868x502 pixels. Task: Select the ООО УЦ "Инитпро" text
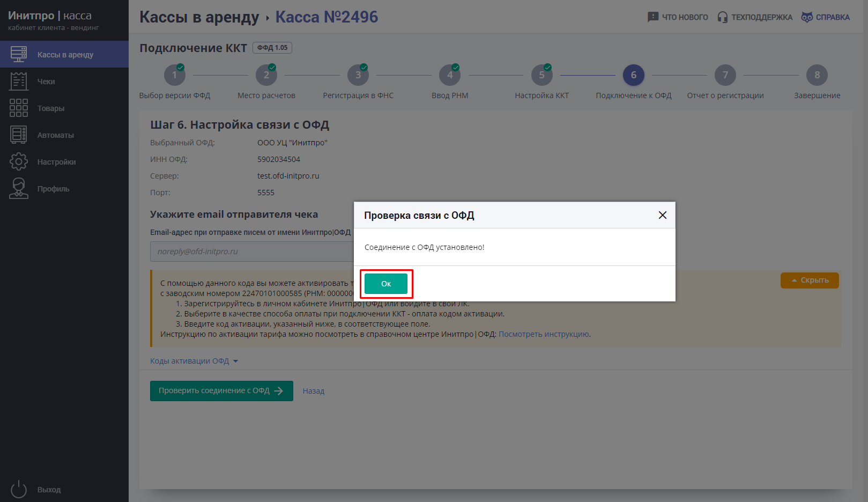tap(292, 143)
